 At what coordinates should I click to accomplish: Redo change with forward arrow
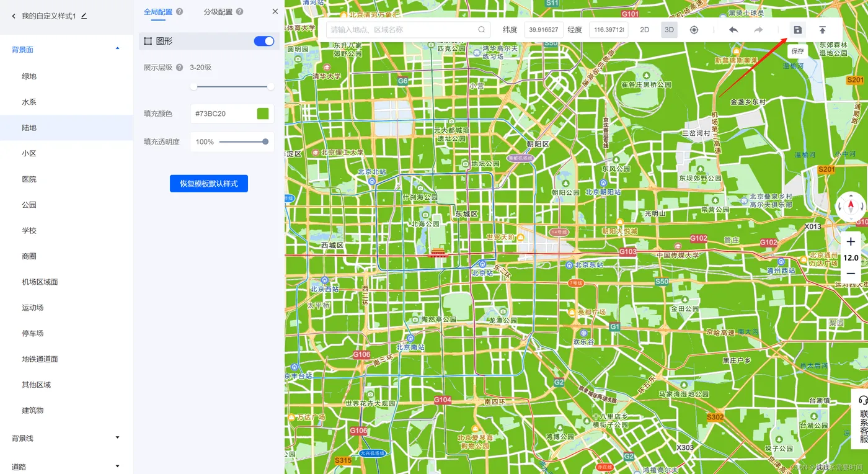pos(758,30)
